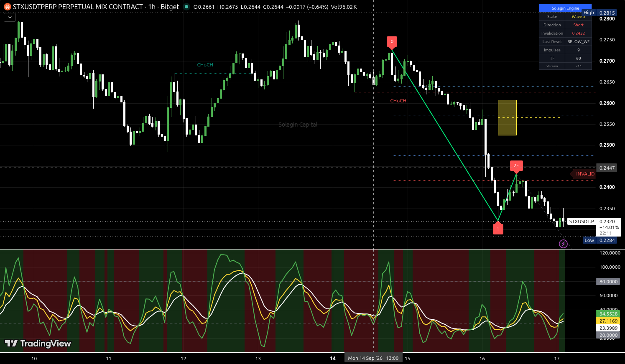Click the purple lightning bolt icon

563,244
